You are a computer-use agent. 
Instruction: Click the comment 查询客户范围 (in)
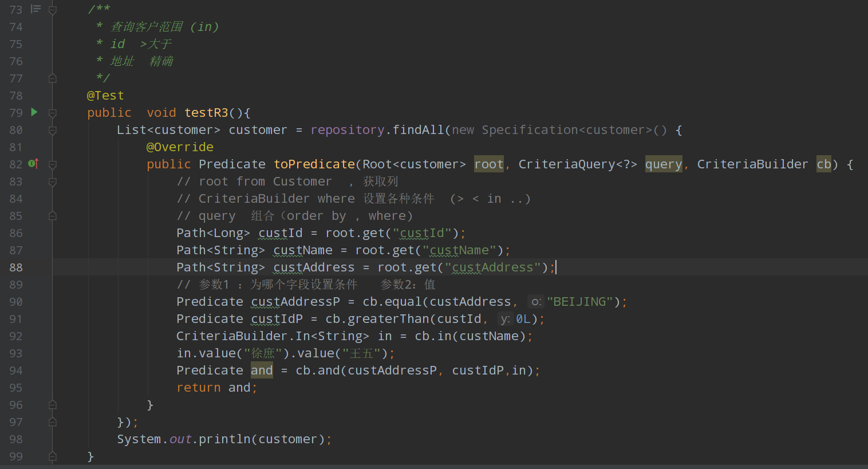pyautogui.click(x=165, y=27)
